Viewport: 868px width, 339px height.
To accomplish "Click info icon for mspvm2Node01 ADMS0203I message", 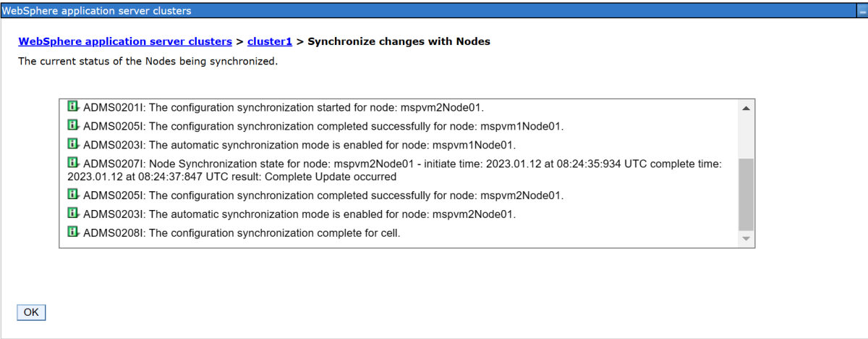I will 73,213.
